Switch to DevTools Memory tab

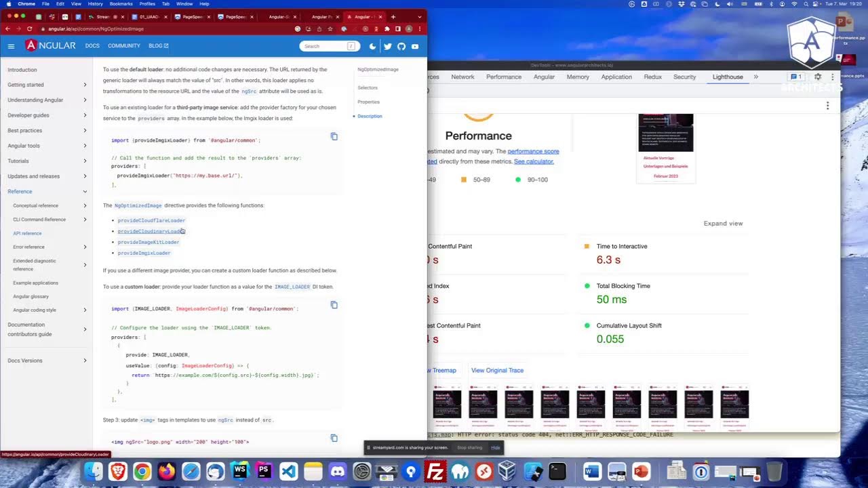click(578, 77)
